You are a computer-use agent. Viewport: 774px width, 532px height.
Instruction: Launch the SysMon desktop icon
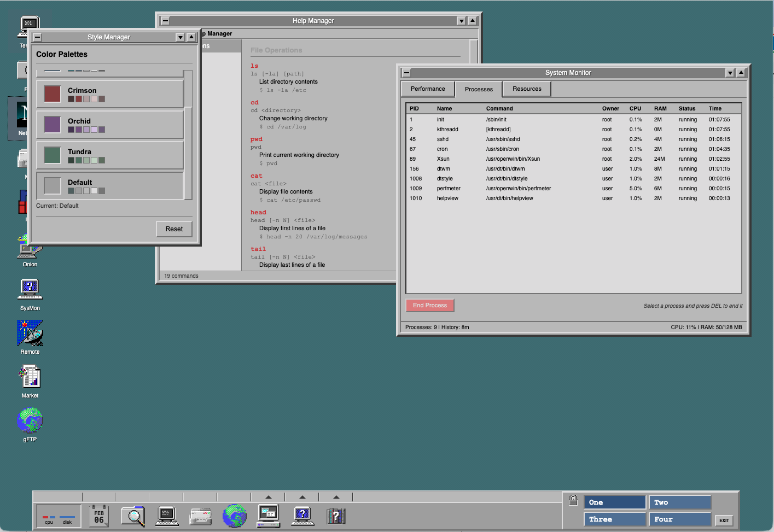[30, 290]
